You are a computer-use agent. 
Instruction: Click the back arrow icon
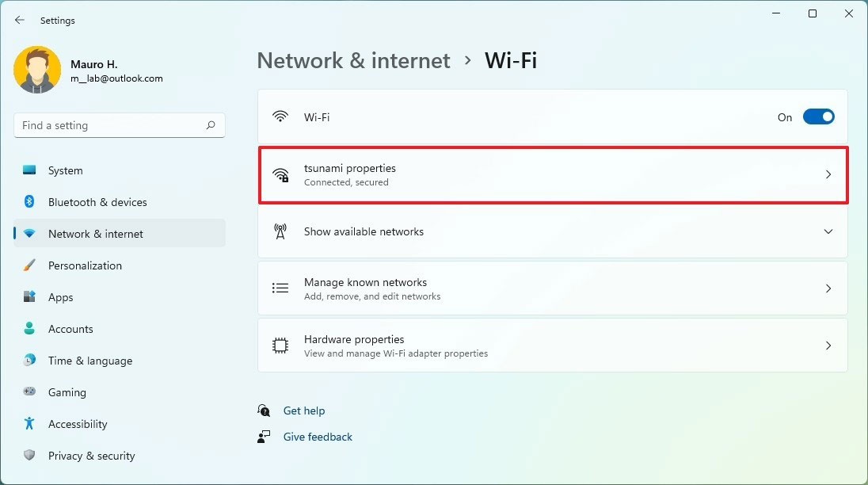[x=19, y=20]
